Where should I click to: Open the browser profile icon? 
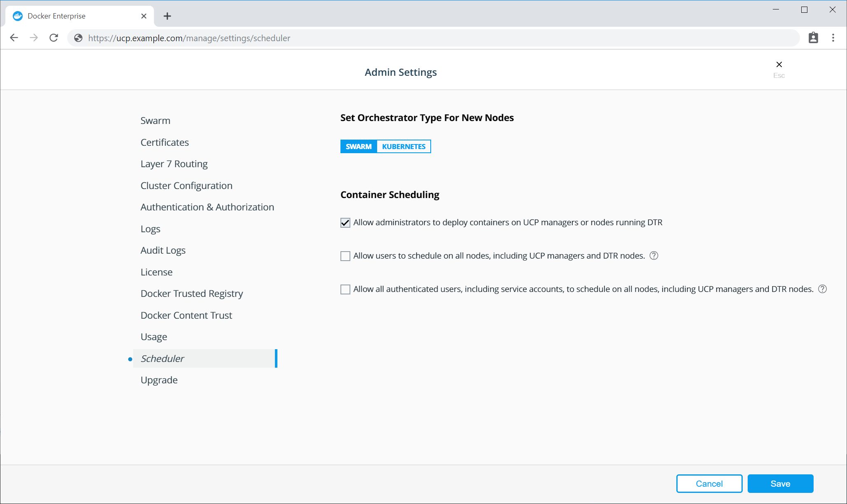tap(813, 38)
